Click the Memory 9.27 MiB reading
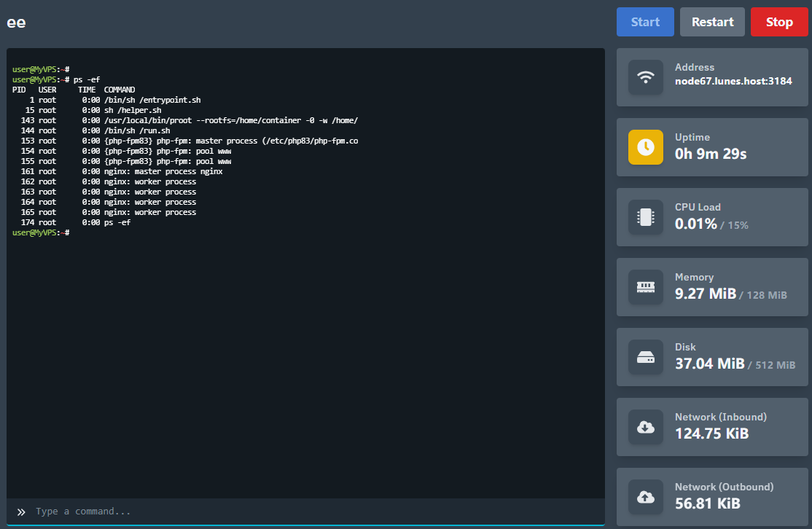Viewport: 812px width, 529px height. [x=706, y=294]
